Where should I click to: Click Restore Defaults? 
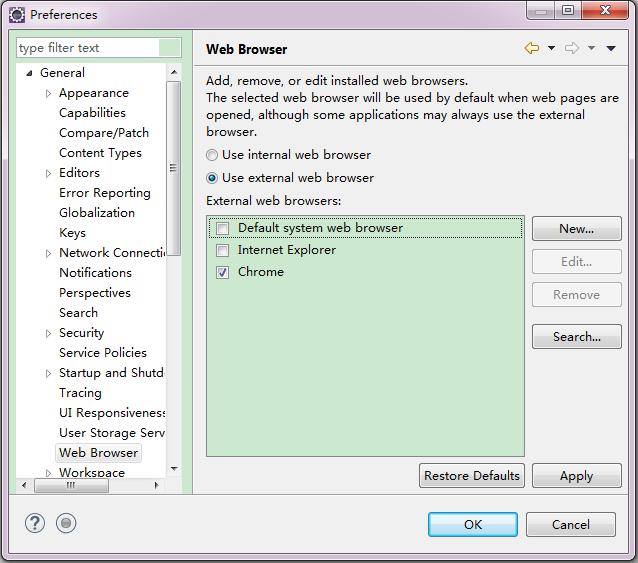[472, 476]
